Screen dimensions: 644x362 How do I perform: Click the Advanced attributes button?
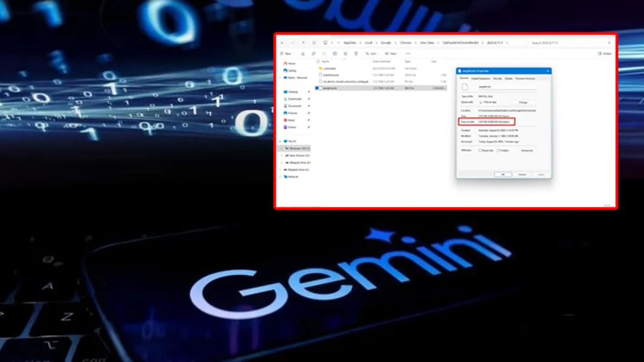click(x=527, y=151)
